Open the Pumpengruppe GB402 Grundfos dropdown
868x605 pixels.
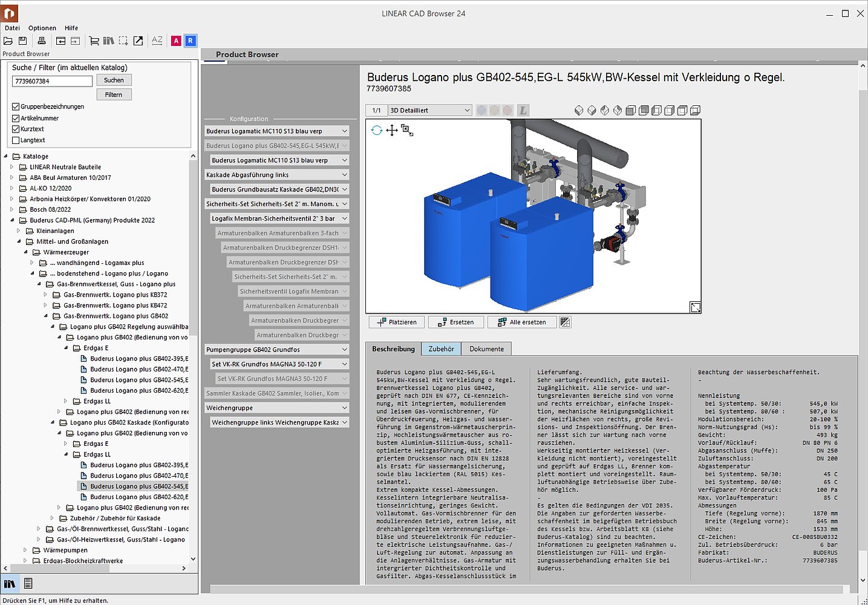(277, 350)
